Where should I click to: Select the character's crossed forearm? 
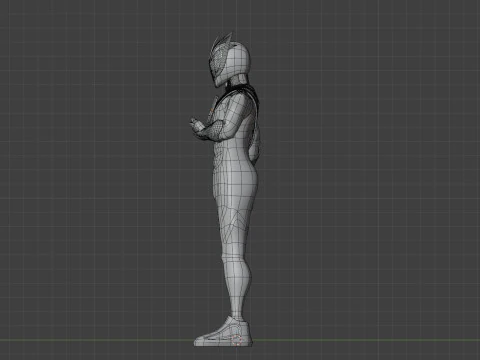coord(207,129)
